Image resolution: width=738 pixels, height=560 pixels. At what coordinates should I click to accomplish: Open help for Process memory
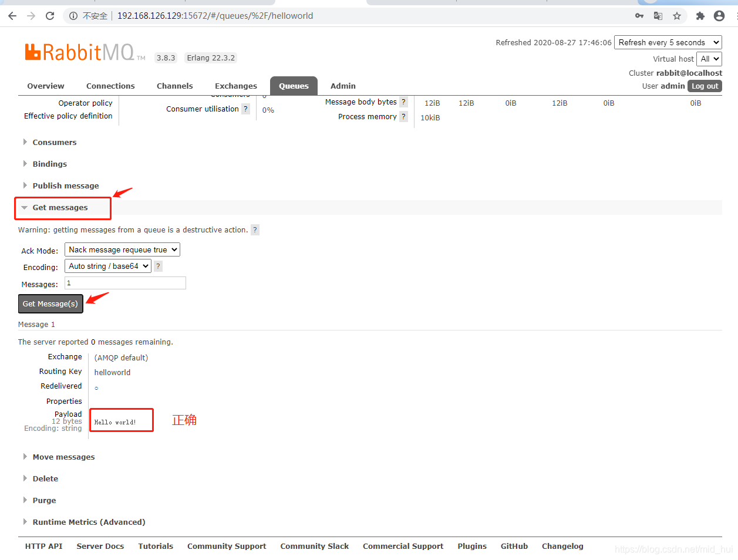pyautogui.click(x=403, y=116)
